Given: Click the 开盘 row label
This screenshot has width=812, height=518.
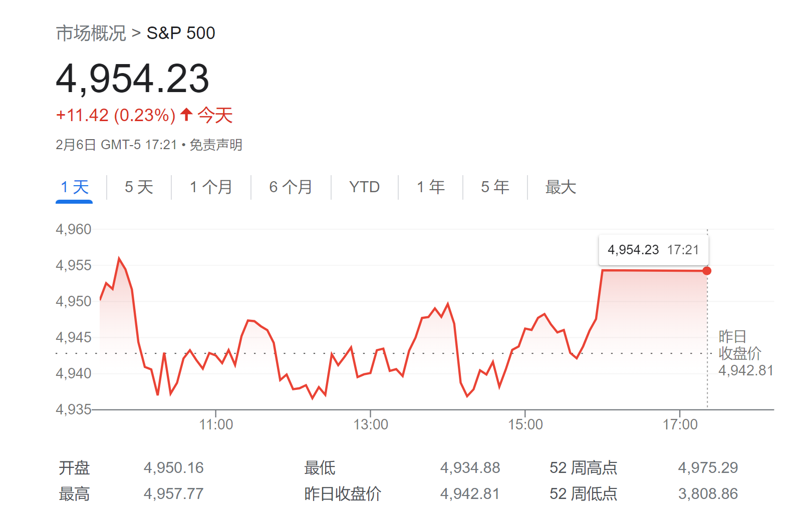Looking at the screenshot, I should pyautogui.click(x=74, y=468).
